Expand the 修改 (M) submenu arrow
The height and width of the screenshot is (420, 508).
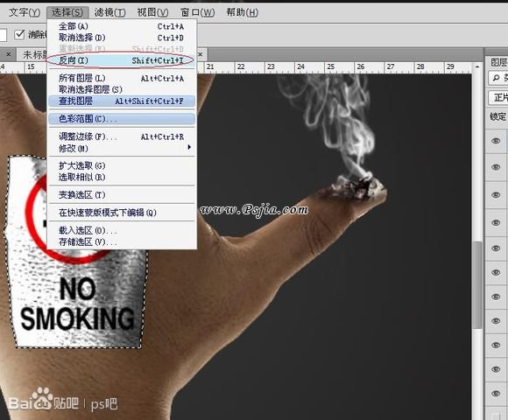pos(189,147)
